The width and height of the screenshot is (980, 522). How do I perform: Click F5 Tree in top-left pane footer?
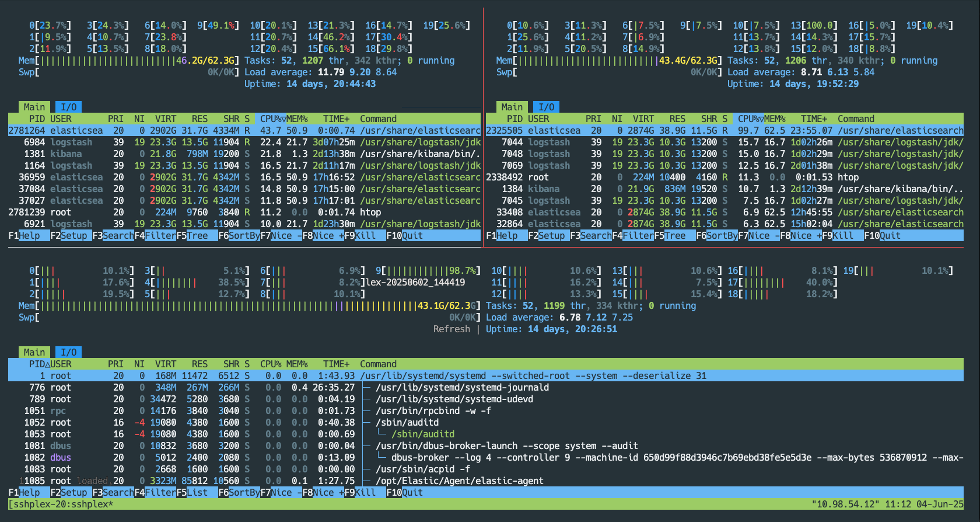point(197,235)
